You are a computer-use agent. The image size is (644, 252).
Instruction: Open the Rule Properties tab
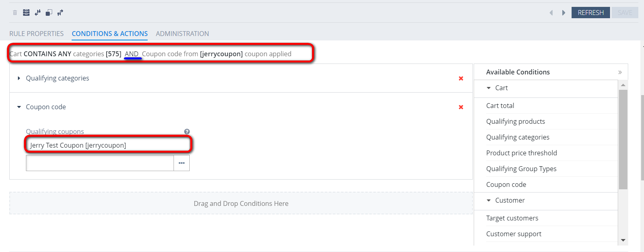pos(36,34)
